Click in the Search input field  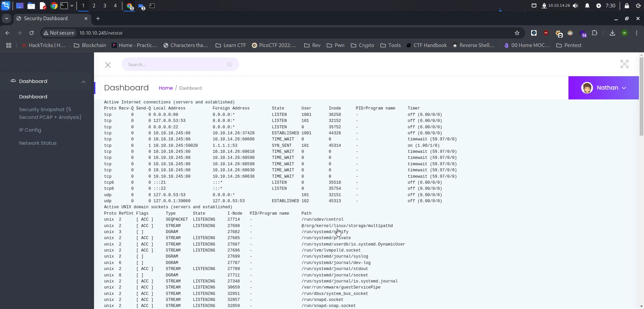tap(175, 64)
